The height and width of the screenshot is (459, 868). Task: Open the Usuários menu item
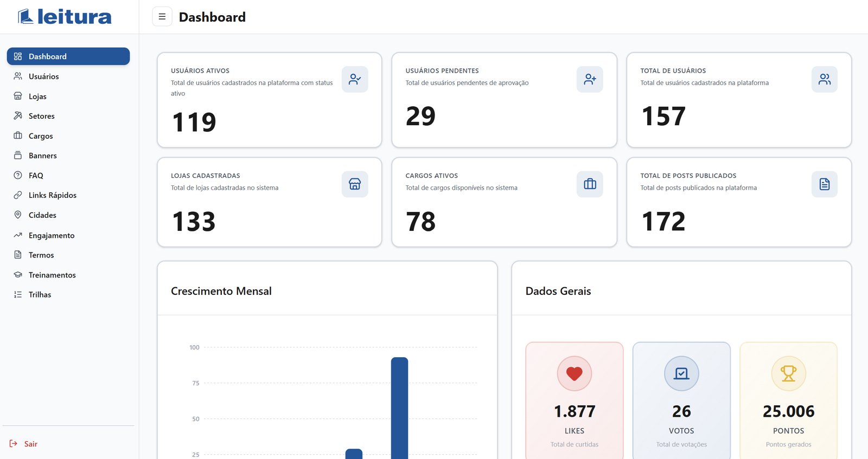click(68, 76)
